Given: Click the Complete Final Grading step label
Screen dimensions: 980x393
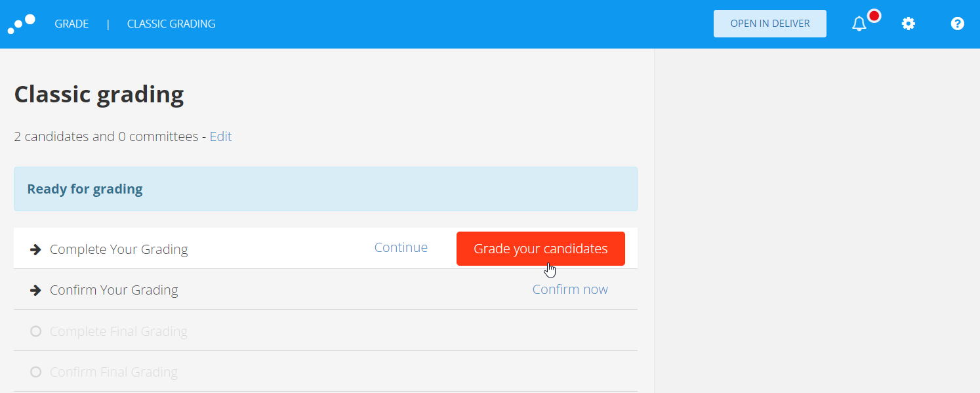Looking at the screenshot, I should [119, 331].
